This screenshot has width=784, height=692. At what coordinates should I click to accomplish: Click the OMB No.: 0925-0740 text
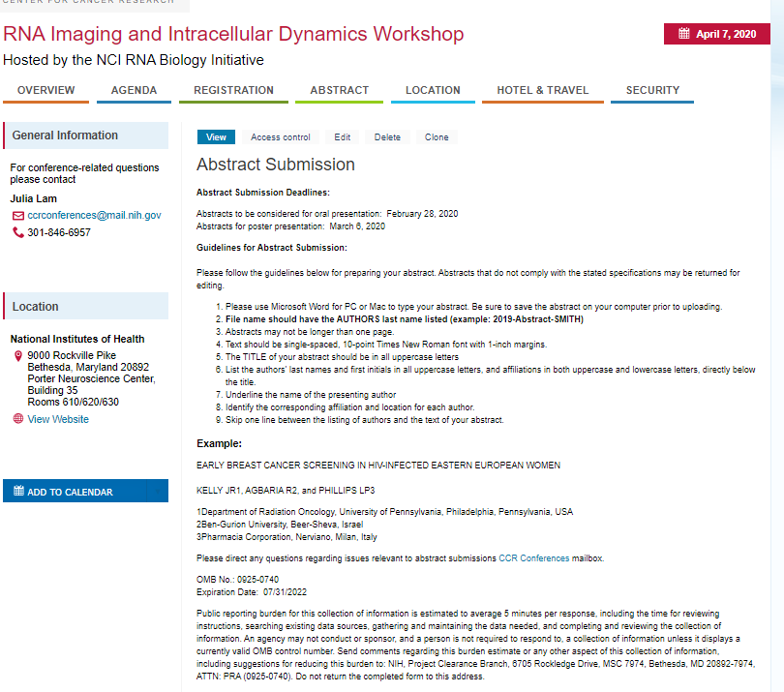pyautogui.click(x=237, y=579)
